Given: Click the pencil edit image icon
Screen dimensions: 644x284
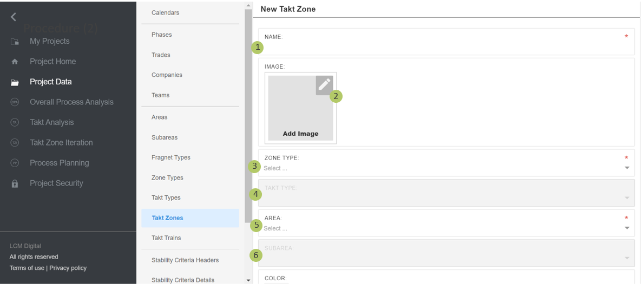Looking at the screenshot, I should (324, 85).
